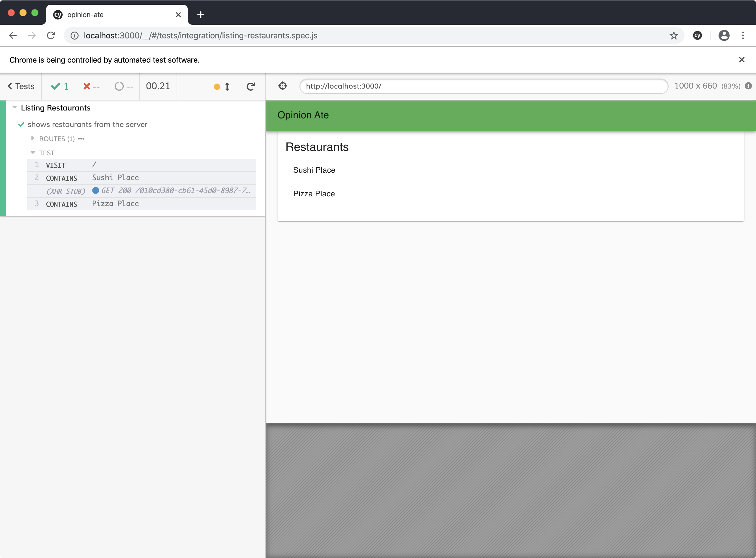This screenshot has height=558, width=756.
Task: Click the Cypress extension icon in Chrome toolbar
Action: click(697, 35)
